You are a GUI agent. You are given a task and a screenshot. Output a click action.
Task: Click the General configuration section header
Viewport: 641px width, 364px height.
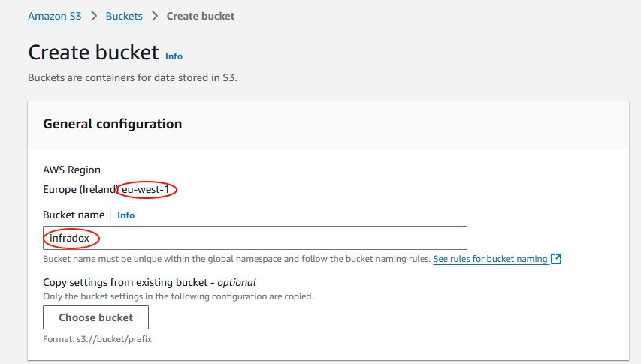[113, 124]
